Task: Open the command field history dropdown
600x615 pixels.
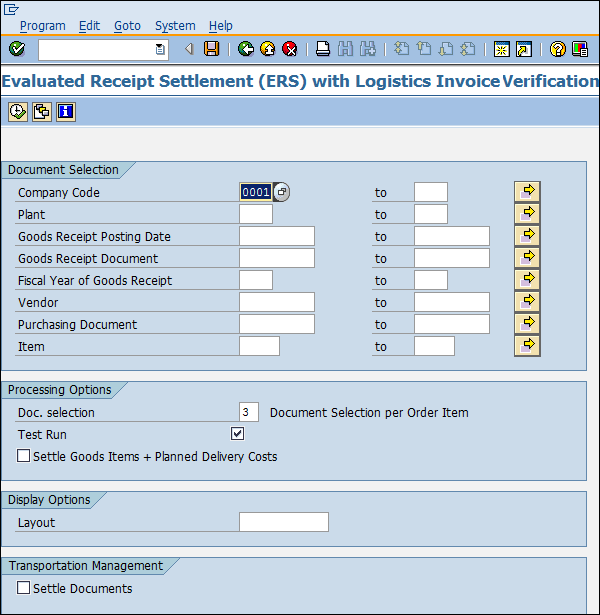Action: click(x=160, y=49)
